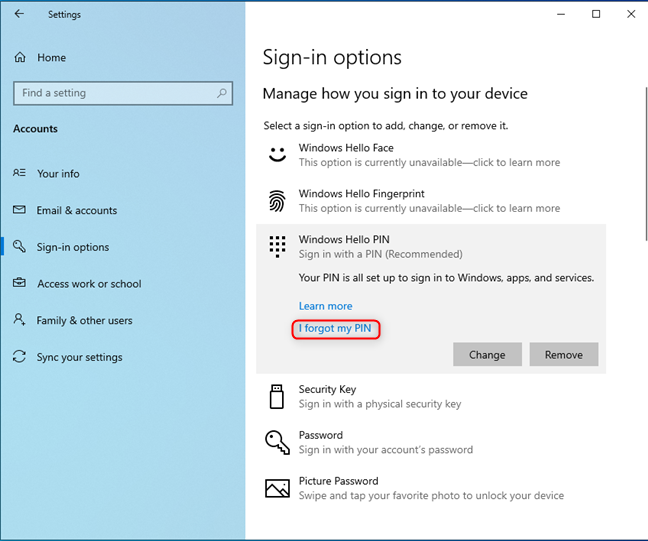Click the Home house icon
Image resolution: width=648 pixels, height=541 pixels.
pos(20,57)
